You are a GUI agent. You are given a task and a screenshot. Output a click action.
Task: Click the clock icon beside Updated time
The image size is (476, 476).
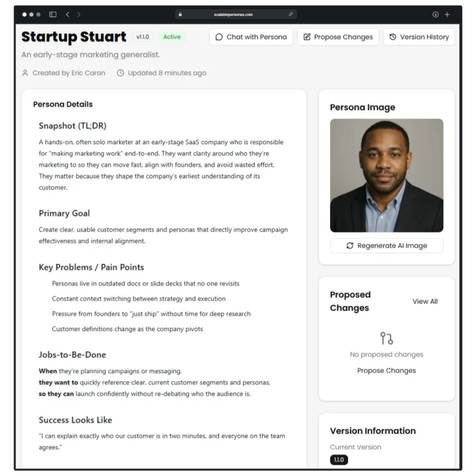(x=120, y=73)
